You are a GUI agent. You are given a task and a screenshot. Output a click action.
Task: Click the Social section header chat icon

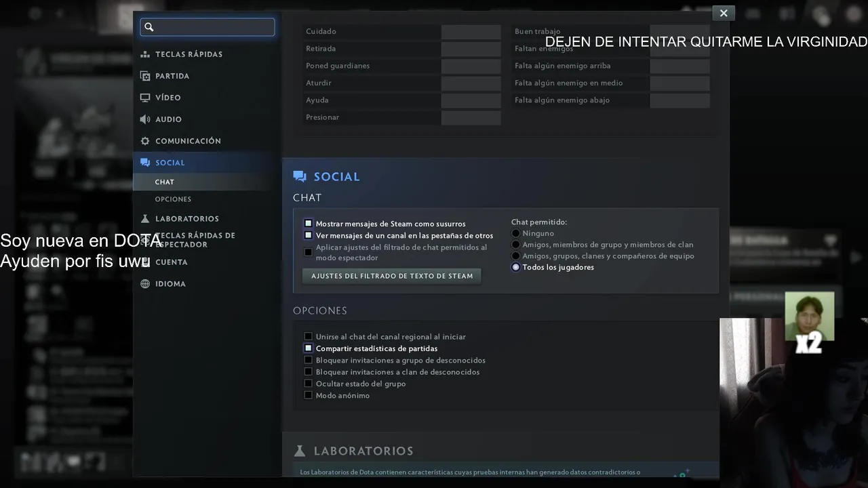point(300,177)
